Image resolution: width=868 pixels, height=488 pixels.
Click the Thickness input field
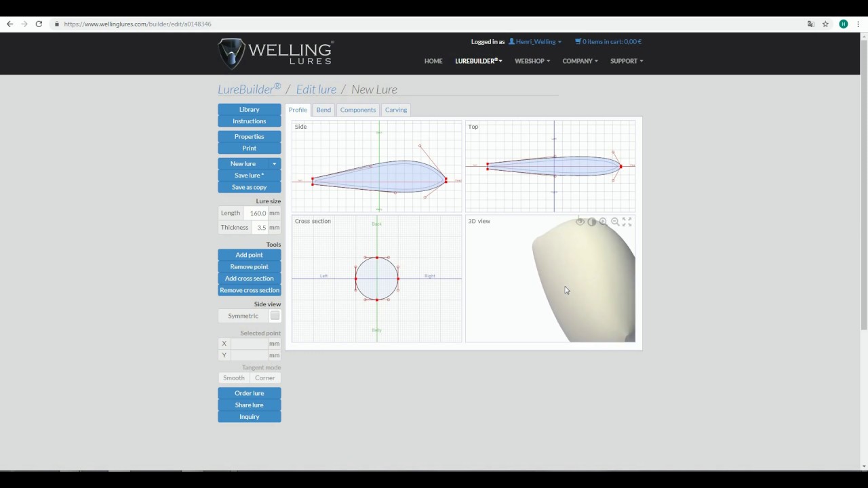(x=260, y=228)
